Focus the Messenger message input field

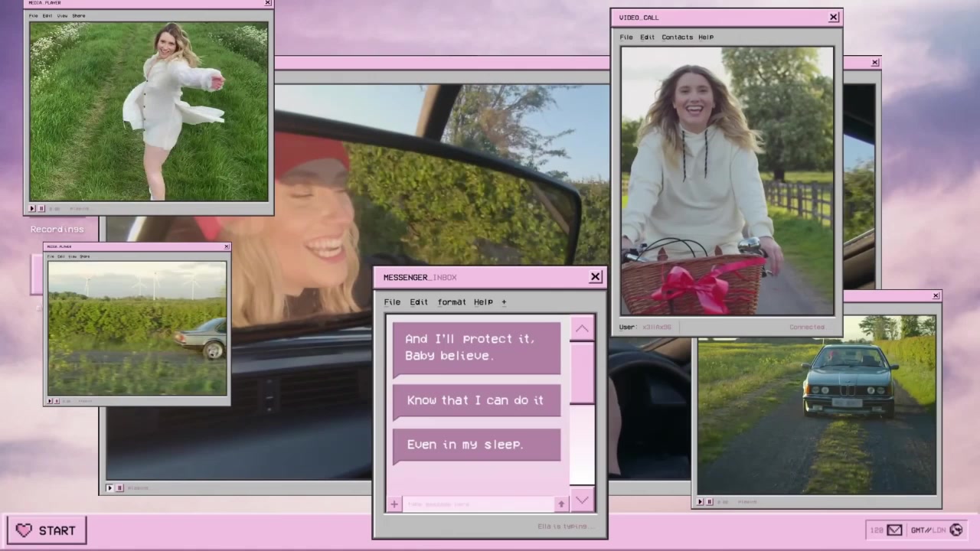point(479,504)
